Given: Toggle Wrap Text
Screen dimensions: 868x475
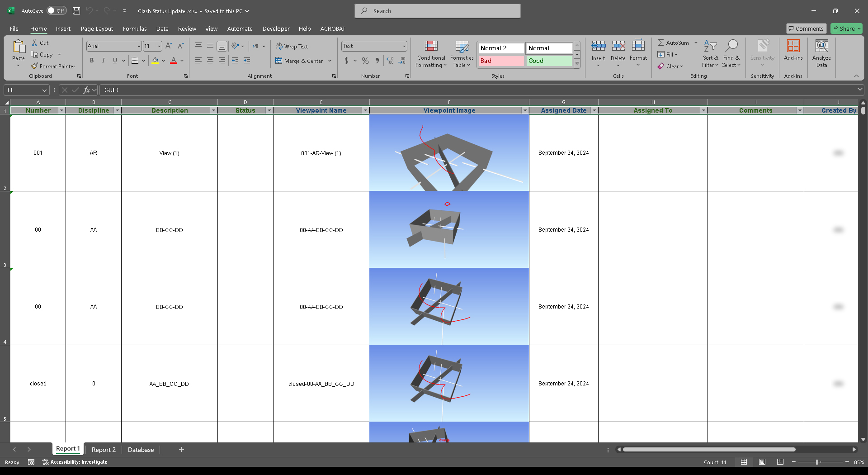Looking at the screenshot, I should 292,46.
